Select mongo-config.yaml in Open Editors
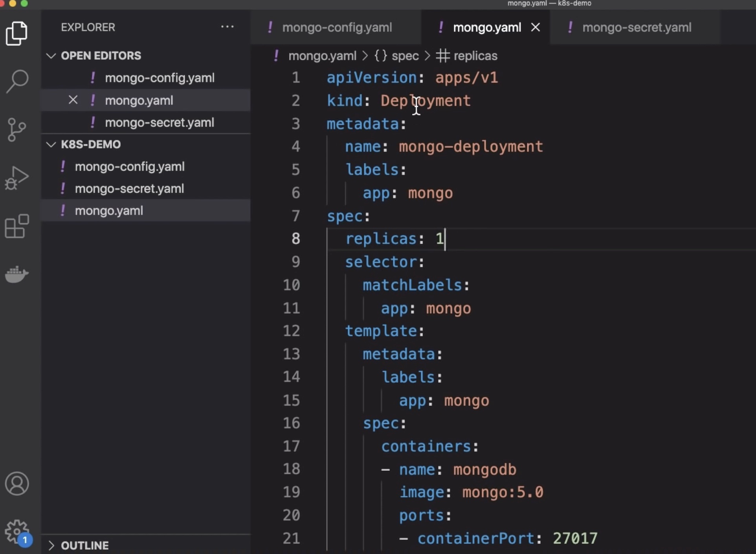 click(146, 78)
